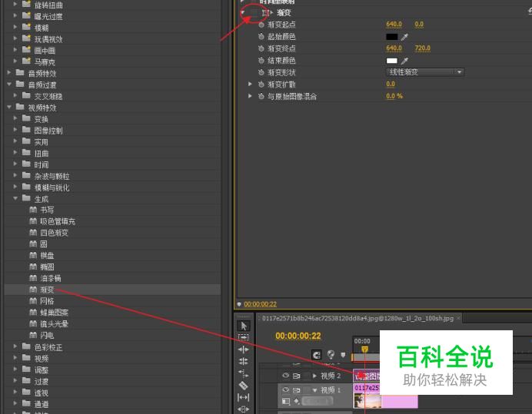Open the black 起始颜色 swatch

[x=391, y=37]
